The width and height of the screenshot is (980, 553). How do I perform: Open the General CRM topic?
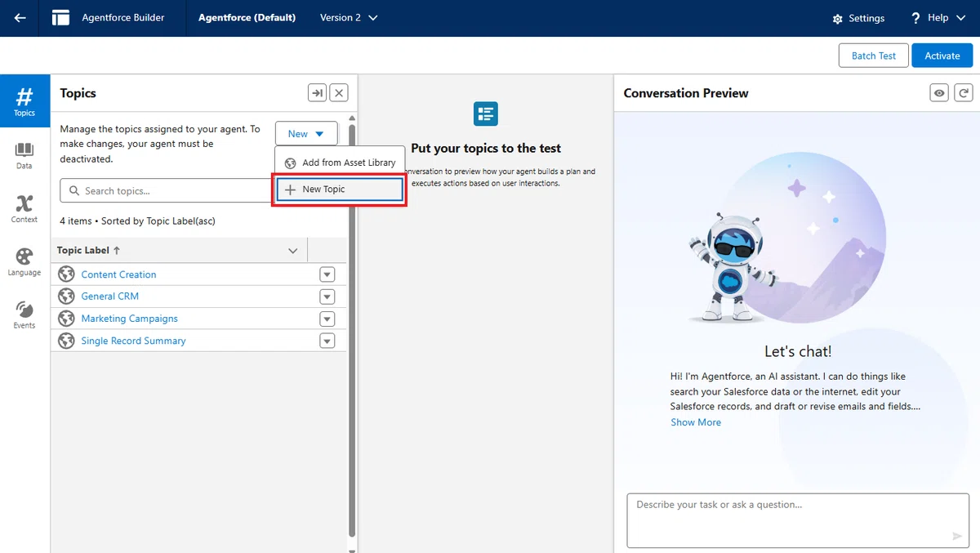[x=110, y=297]
